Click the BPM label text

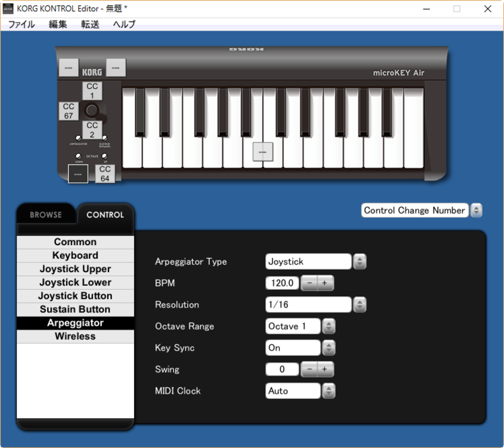click(165, 283)
